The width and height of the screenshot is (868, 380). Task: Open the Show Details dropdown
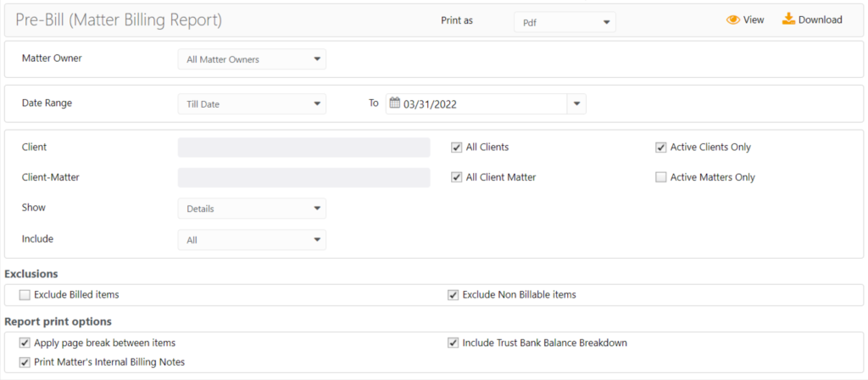click(x=252, y=208)
